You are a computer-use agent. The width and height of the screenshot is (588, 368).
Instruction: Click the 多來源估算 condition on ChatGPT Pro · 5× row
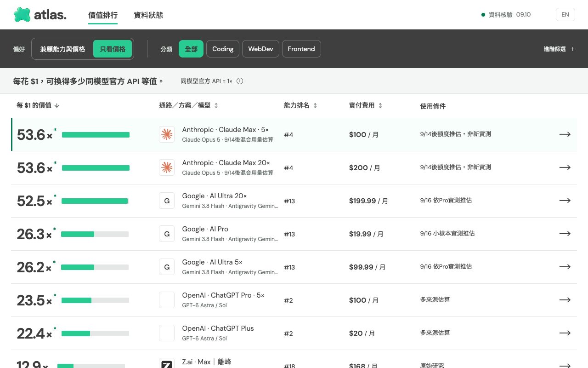pyautogui.click(x=435, y=299)
